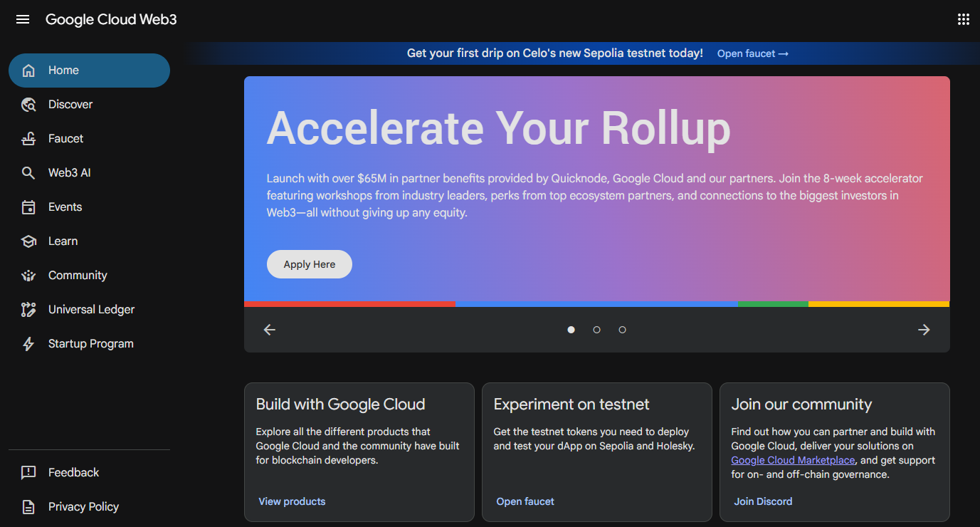Click View products link
The height and width of the screenshot is (527, 980).
coord(292,501)
